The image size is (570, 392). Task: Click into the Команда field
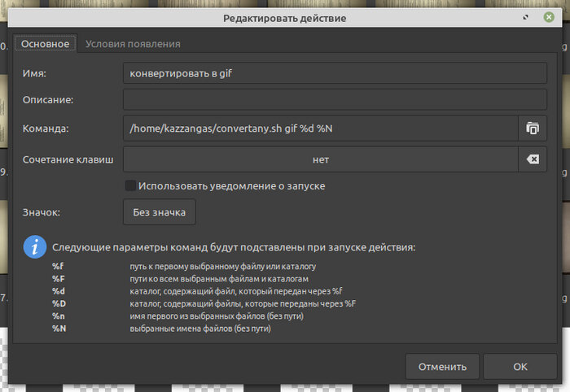click(321, 128)
